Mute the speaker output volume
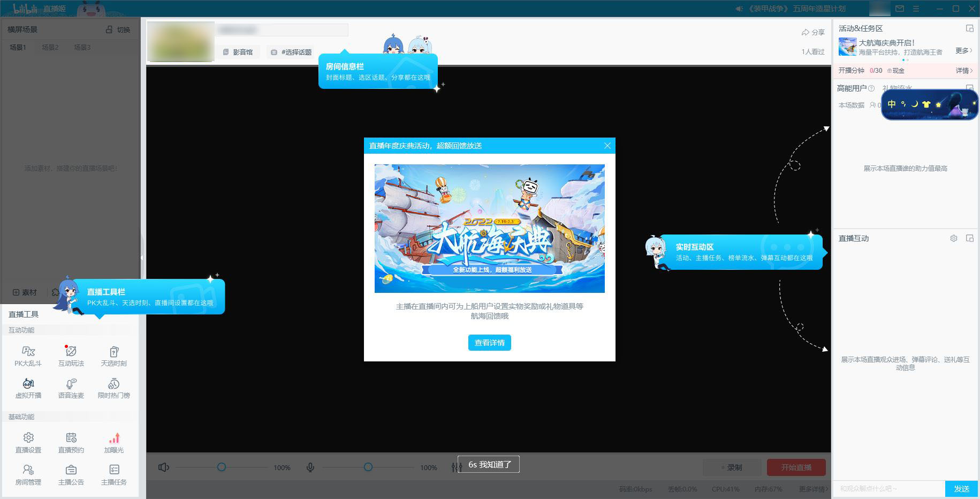This screenshot has width=980, height=499. click(x=164, y=467)
